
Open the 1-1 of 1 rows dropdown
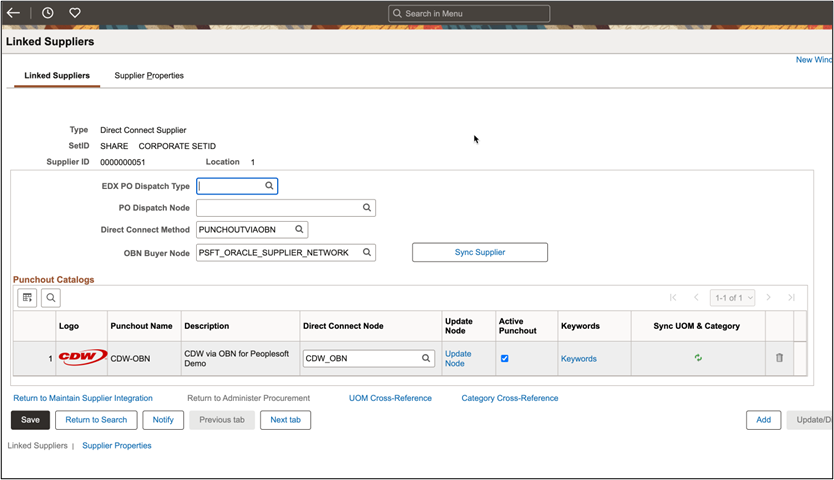[731, 298]
